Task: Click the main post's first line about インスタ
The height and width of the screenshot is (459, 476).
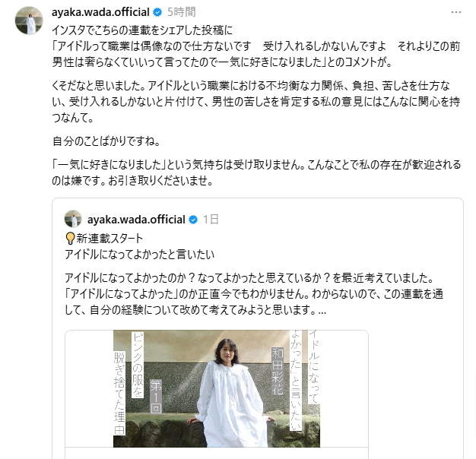Action: [x=142, y=30]
